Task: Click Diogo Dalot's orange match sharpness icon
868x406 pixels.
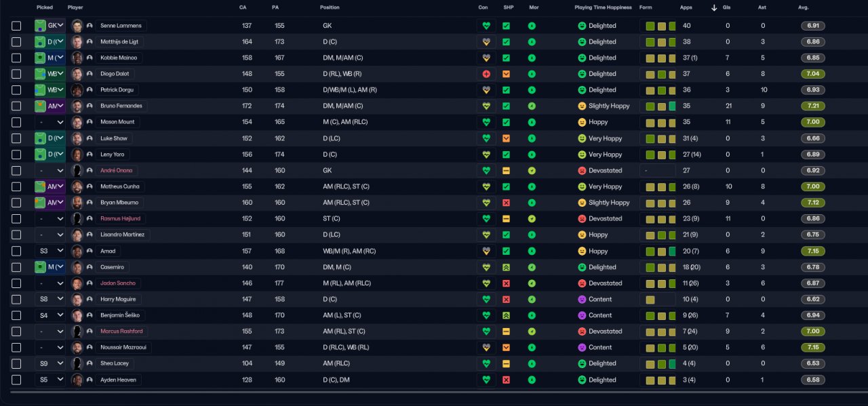Action: pos(506,74)
